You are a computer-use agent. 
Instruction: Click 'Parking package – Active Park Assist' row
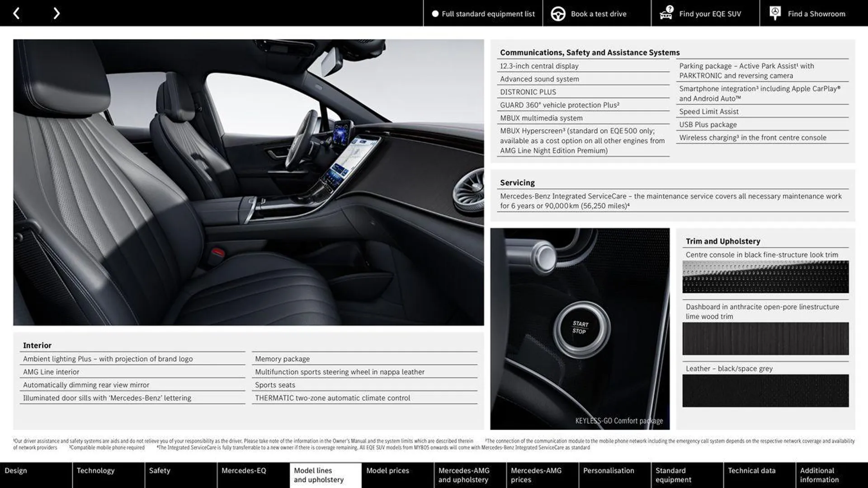point(762,71)
